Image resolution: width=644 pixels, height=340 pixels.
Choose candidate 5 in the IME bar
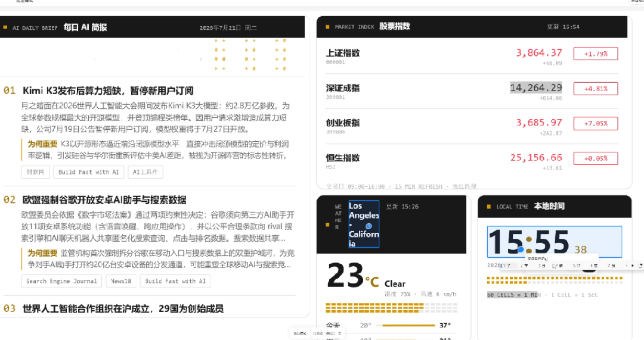(577, 266)
